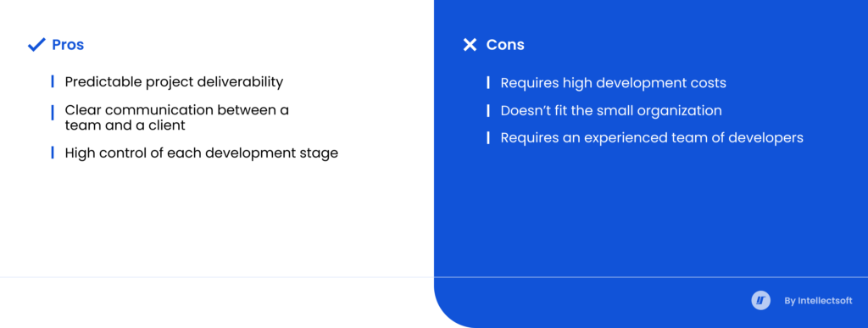Click the words 'team and a client'
Image resolution: width=868 pixels, height=328 pixels.
click(125, 125)
